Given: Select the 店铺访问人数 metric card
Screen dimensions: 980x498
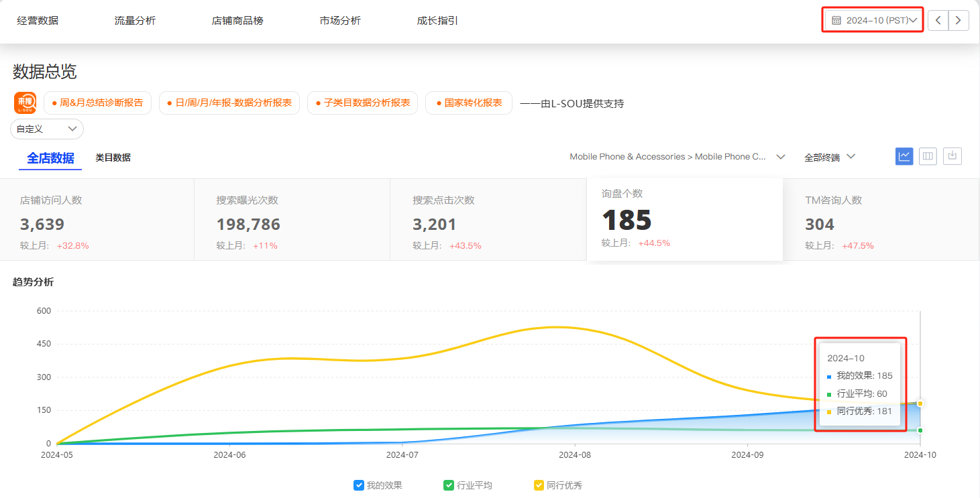Looking at the screenshot, I should [97, 219].
